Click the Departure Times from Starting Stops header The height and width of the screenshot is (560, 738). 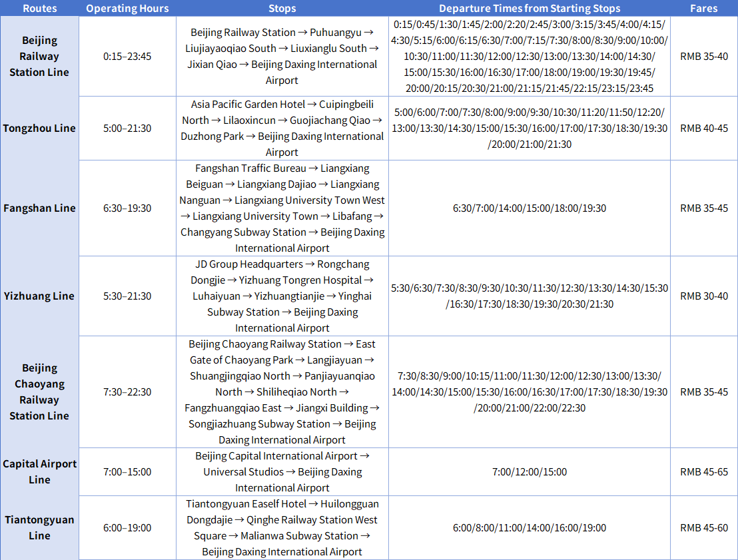pos(530,8)
